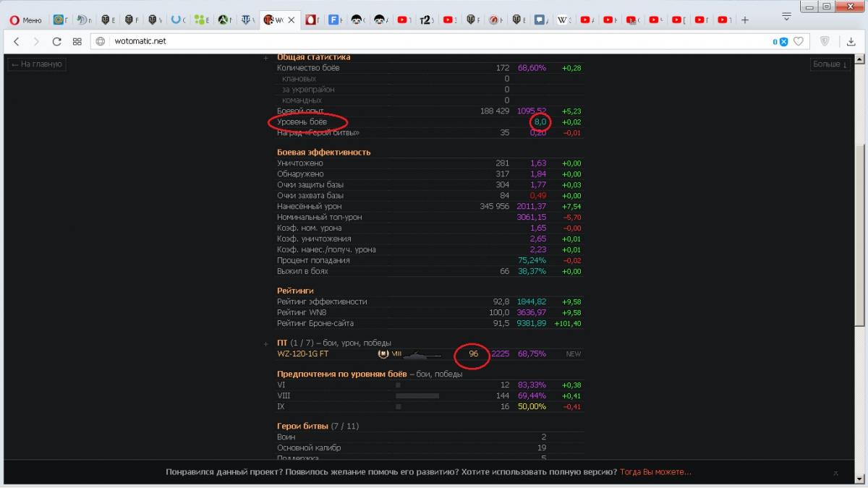This screenshot has height=488, width=868.
Task: Go back to previous page
Action: click(x=17, y=41)
